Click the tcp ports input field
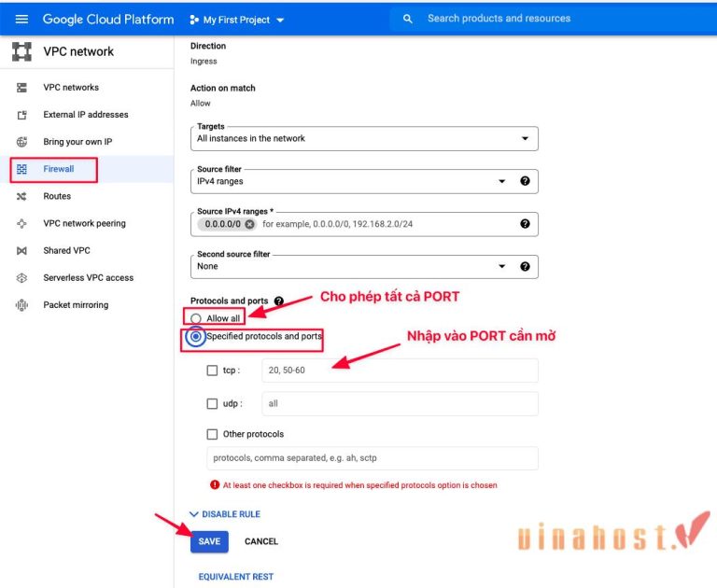The width and height of the screenshot is (717, 588). click(400, 371)
